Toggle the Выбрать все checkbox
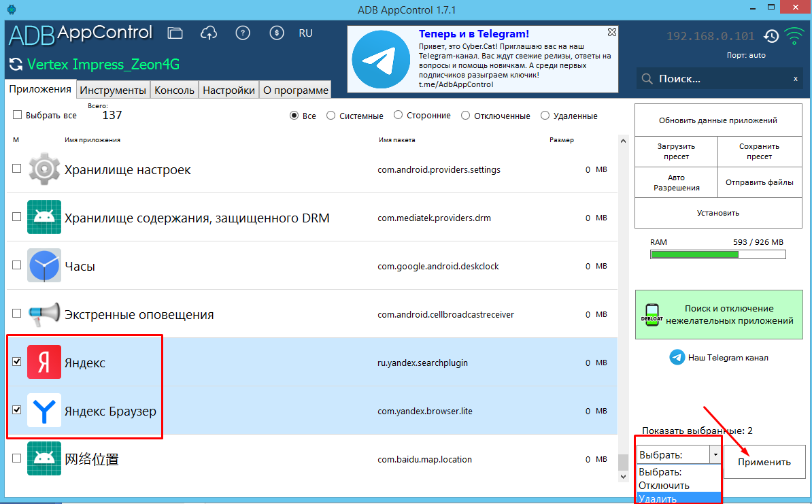The image size is (812, 504). point(17,115)
